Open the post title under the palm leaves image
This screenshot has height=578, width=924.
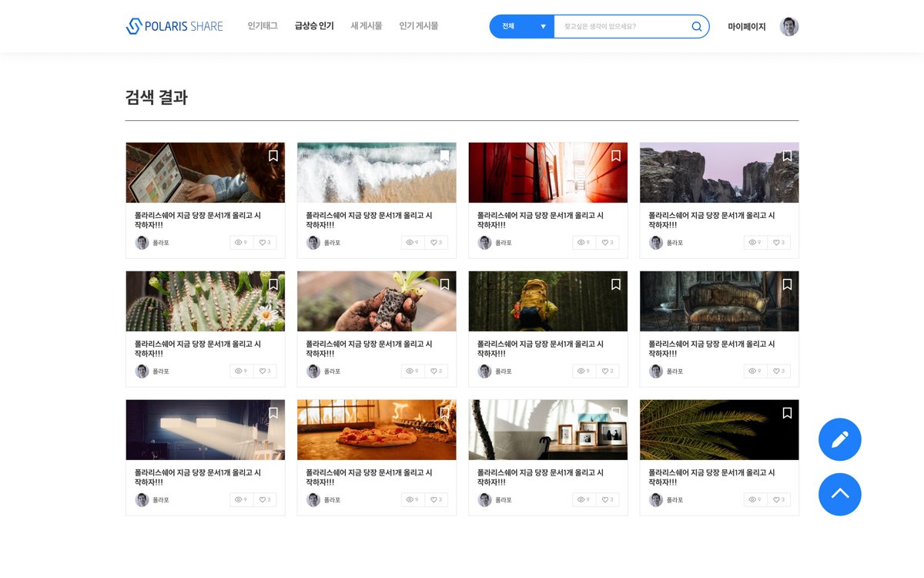click(x=711, y=478)
